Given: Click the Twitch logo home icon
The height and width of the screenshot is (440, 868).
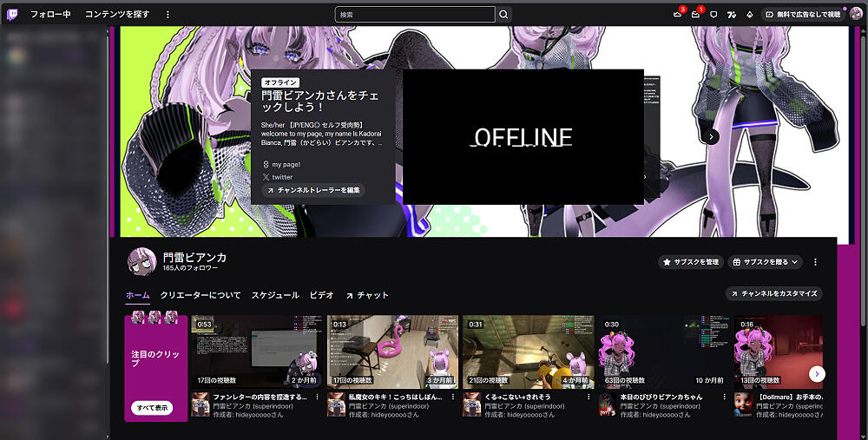Looking at the screenshot, I should point(12,15).
